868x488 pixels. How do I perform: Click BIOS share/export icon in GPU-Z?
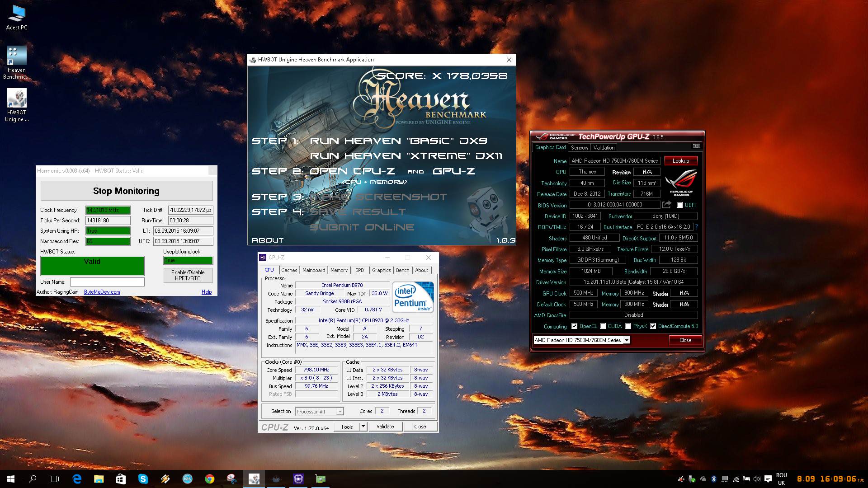click(x=667, y=205)
